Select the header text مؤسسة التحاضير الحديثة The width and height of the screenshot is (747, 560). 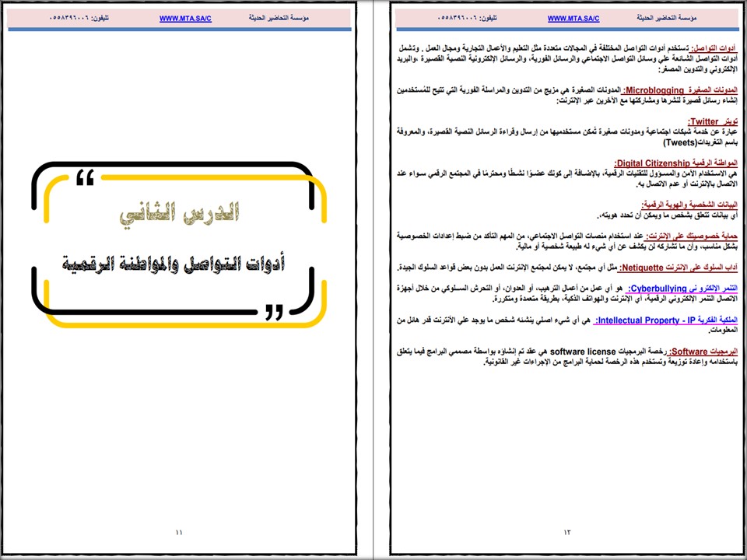coord(669,17)
